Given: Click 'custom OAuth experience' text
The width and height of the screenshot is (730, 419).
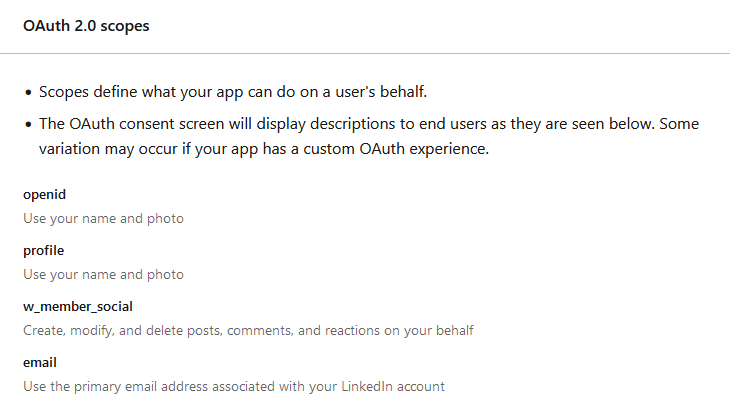Looking at the screenshot, I should (396, 149).
